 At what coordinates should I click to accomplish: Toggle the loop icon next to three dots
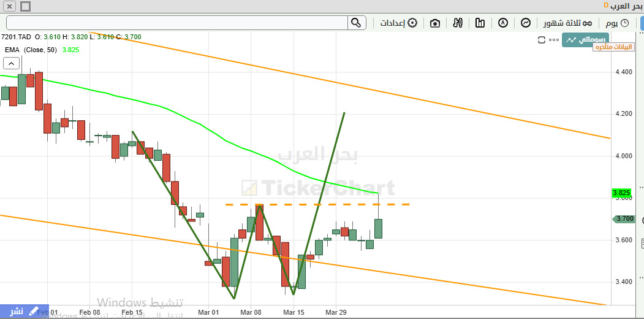pos(541,40)
